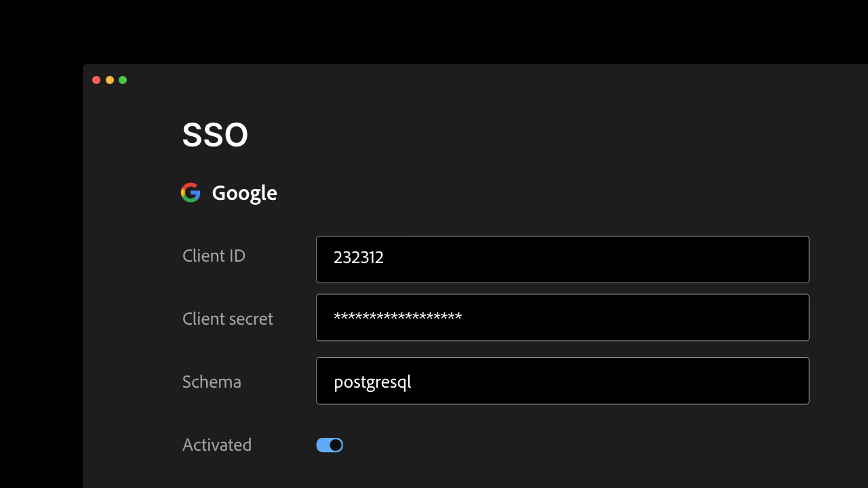Click the Client ID label
This screenshot has height=488, width=868.
(214, 256)
